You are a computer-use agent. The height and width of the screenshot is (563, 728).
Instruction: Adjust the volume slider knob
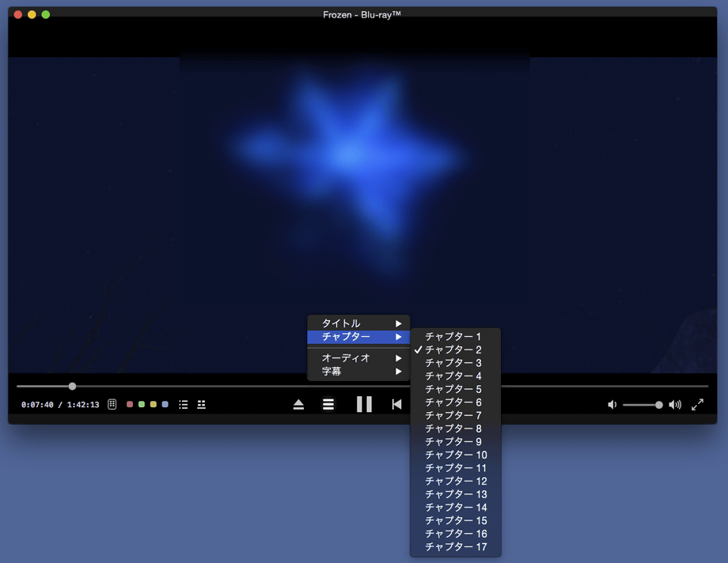(659, 405)
